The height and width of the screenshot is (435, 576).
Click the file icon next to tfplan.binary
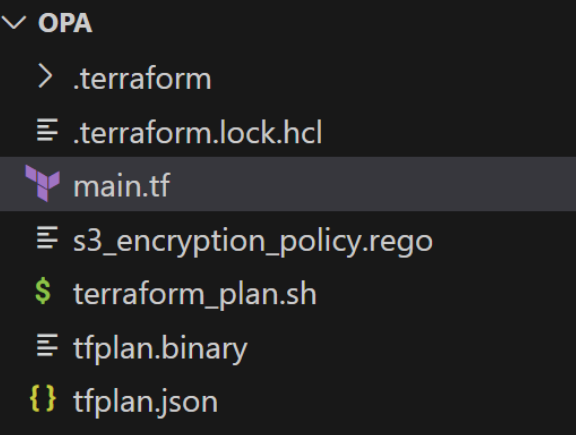click(x=47, y=345)
